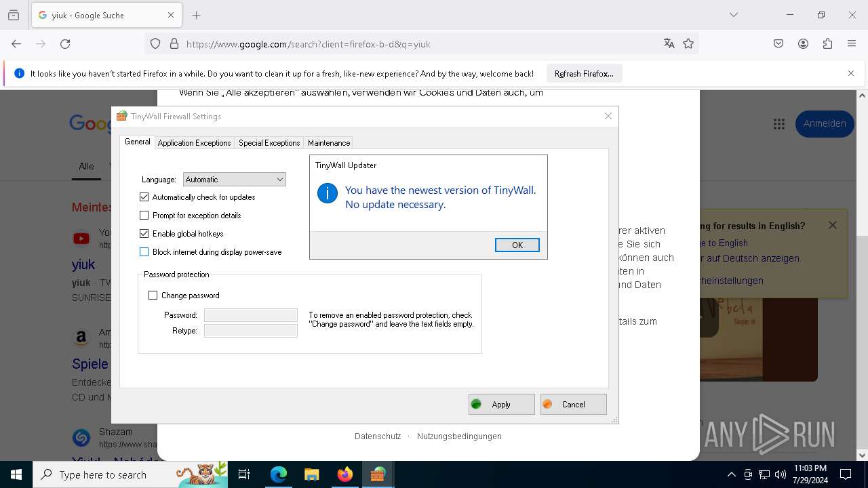Screen dimensions: 868x488
Task: Open Nutzungsbedingungen link
Action: tap(459, 436)
